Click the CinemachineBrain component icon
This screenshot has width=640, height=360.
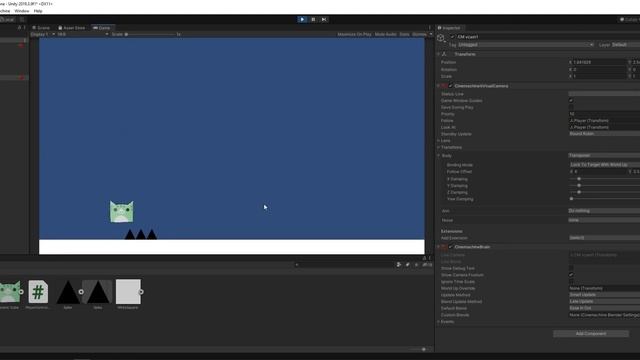444,247
